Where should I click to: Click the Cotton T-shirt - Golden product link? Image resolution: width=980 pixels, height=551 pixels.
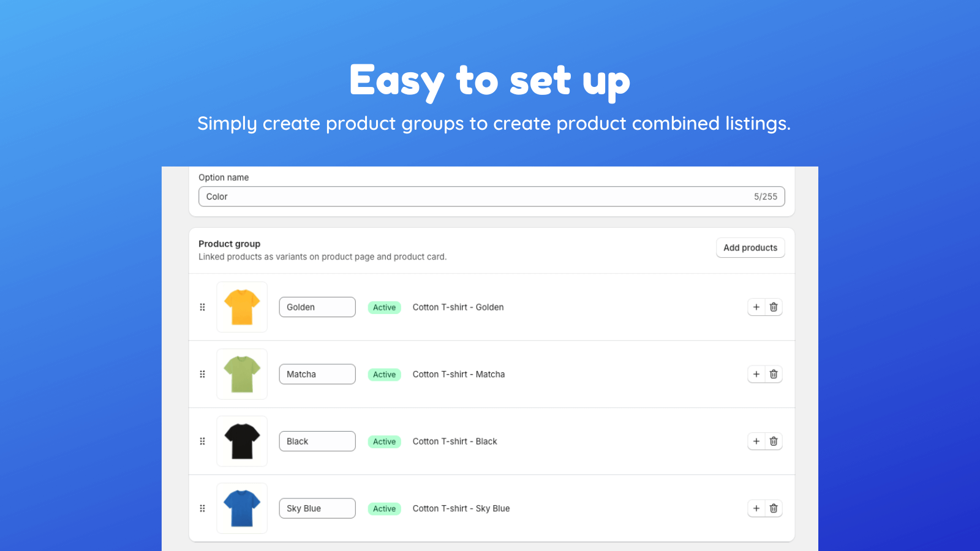(458, 307)
